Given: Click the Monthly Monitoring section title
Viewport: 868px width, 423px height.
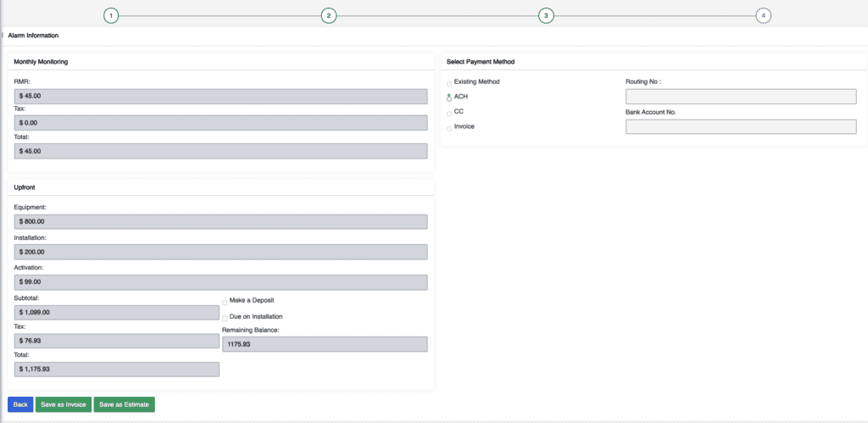Looking at the screenshot, I should (x=41, y=62).
